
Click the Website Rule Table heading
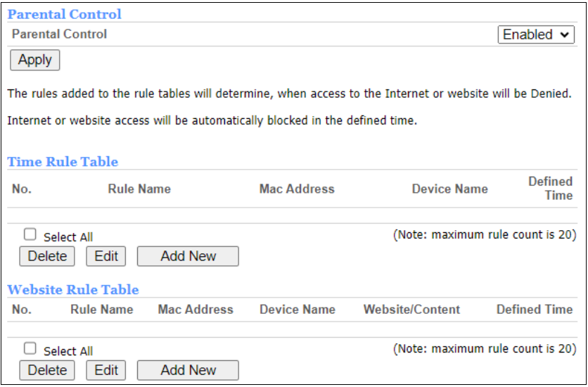(x=73, y=290)
